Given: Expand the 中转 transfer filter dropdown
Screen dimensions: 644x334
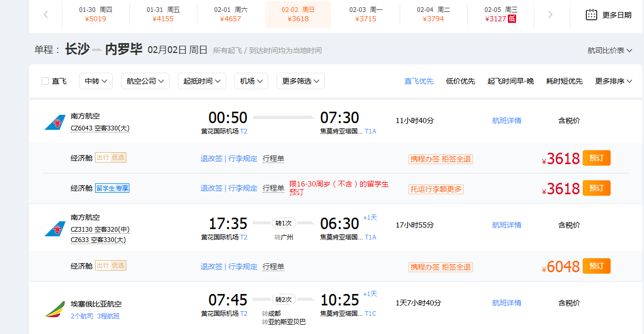Looking at the screenshot, I should coord(96,81).
